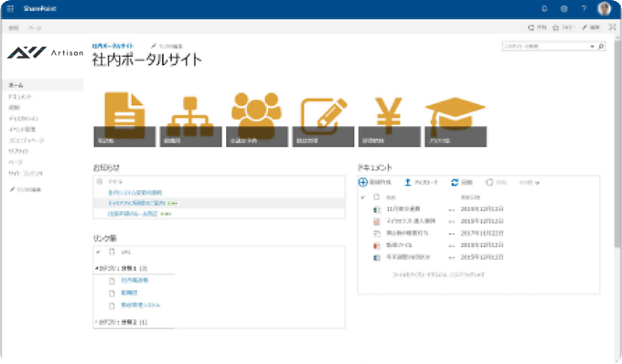Open the search scope dropdown arrow

pyautogui.click(x=592, y=47)
